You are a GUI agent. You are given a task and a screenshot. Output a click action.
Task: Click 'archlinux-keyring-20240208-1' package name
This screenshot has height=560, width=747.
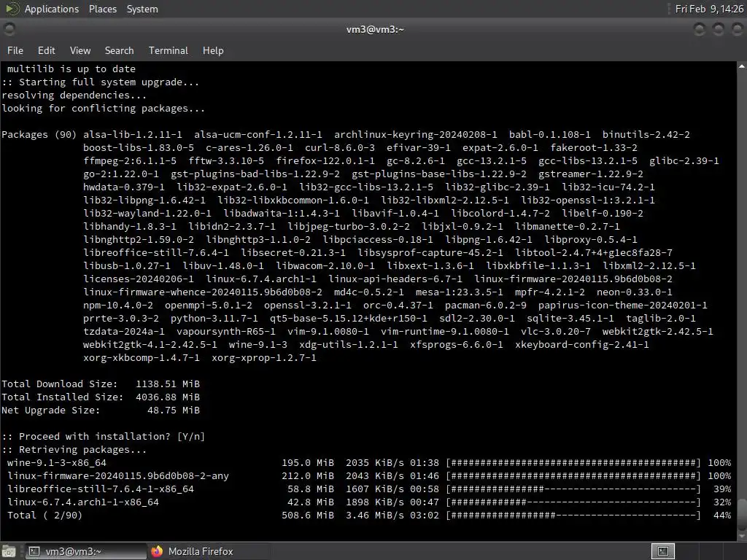(x=415, y=135)
